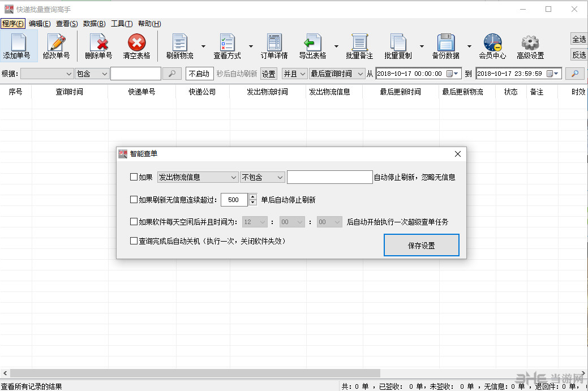Click the search icon next to the filter text box

click(172, 74)
